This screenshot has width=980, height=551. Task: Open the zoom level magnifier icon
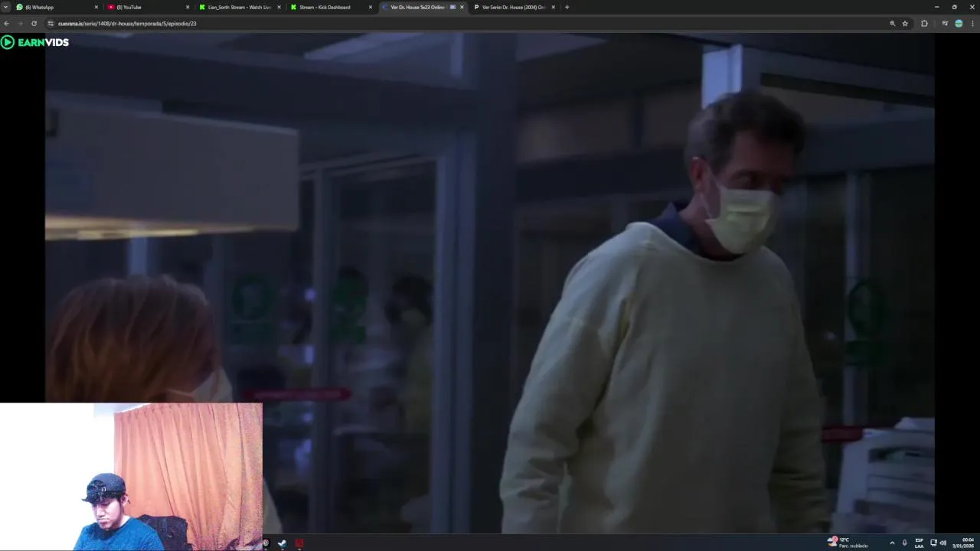tap(892, 24)
